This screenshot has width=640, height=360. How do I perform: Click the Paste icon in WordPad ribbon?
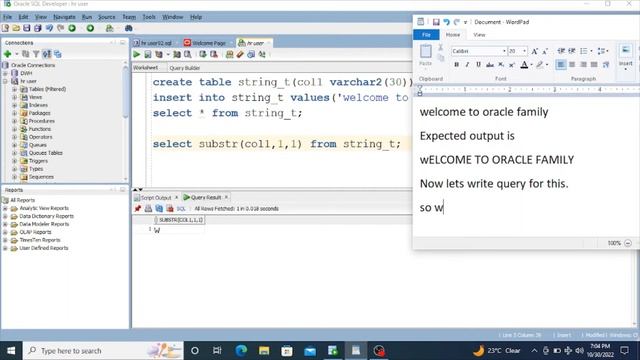click(425, 52)
